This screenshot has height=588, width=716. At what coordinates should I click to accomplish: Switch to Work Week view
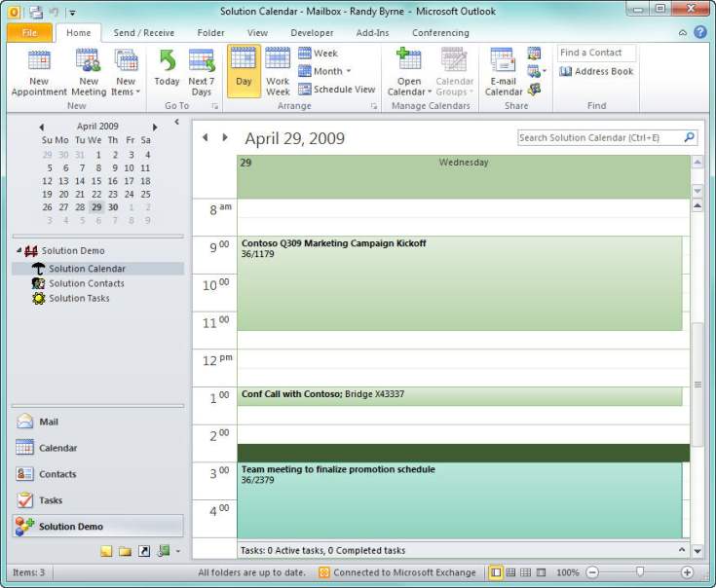pos(278,72)
